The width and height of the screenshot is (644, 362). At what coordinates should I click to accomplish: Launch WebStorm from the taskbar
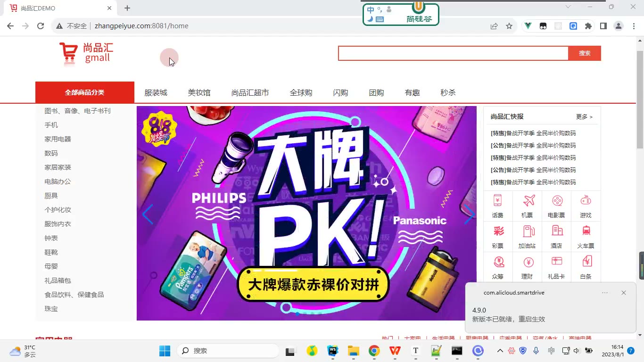333,351
